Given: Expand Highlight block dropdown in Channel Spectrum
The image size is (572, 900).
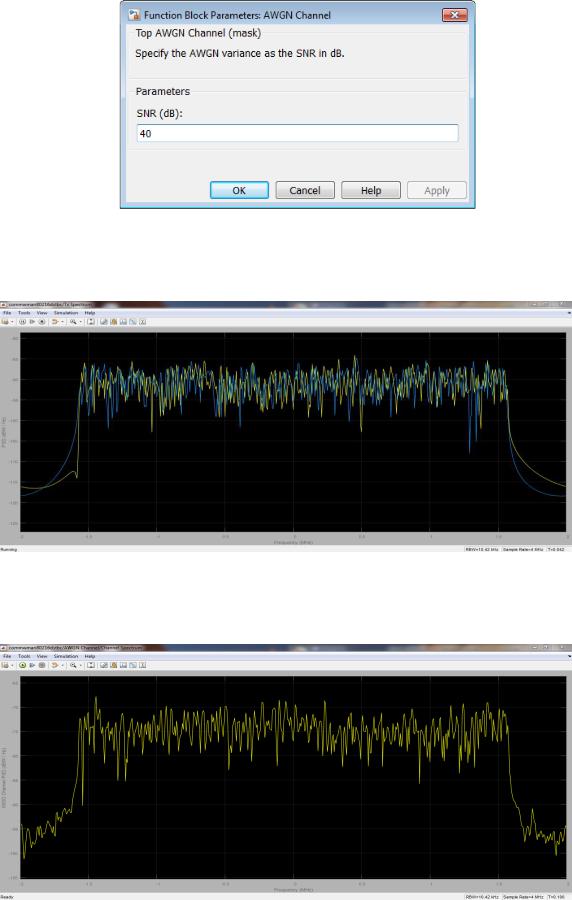Looking at the screenshot, I should pyautogui.click(x=63, y=665).
